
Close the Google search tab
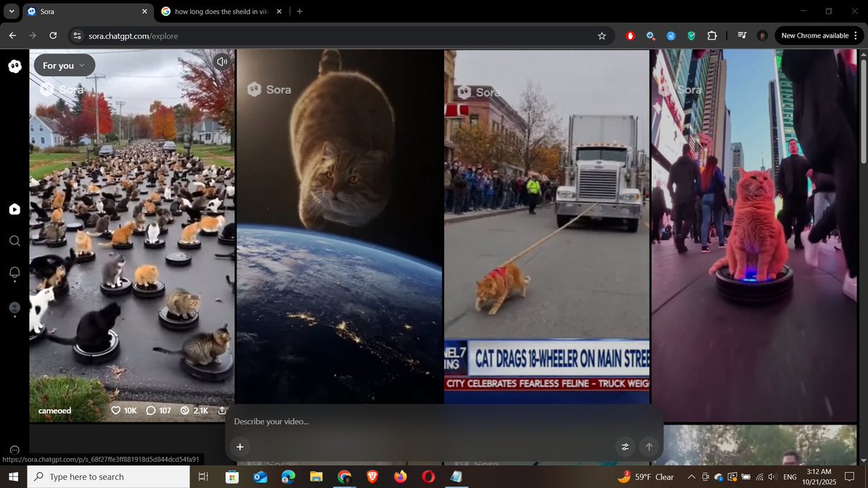(278, 12)
